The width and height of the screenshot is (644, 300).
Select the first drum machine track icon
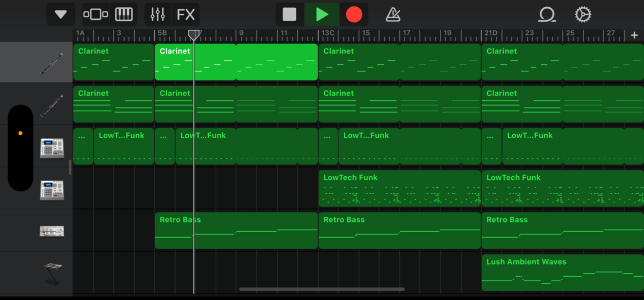pyautogui.click(x=52, y=148)
